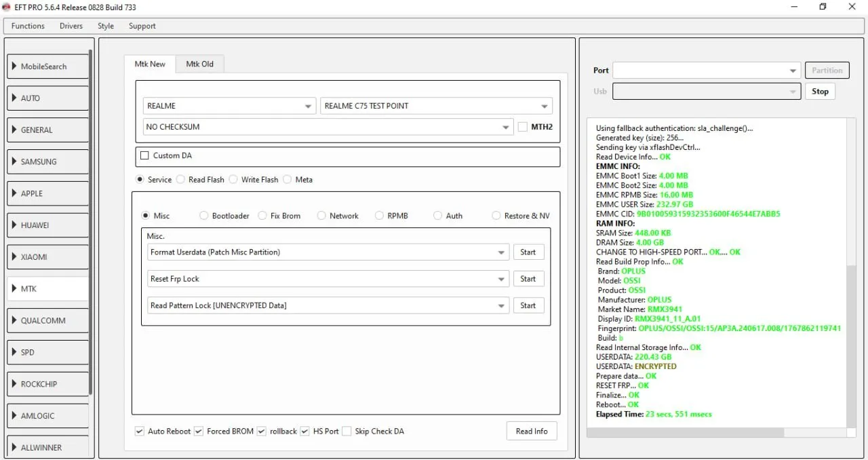Expand the GENERAL sidebar section
The image size is (868, 460).
[x=47, y=130]
